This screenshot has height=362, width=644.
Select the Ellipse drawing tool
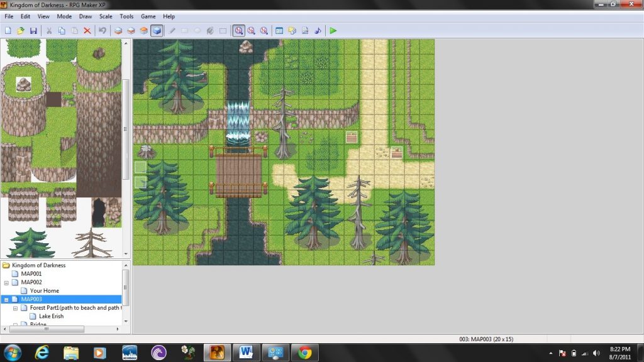point(197,31)
